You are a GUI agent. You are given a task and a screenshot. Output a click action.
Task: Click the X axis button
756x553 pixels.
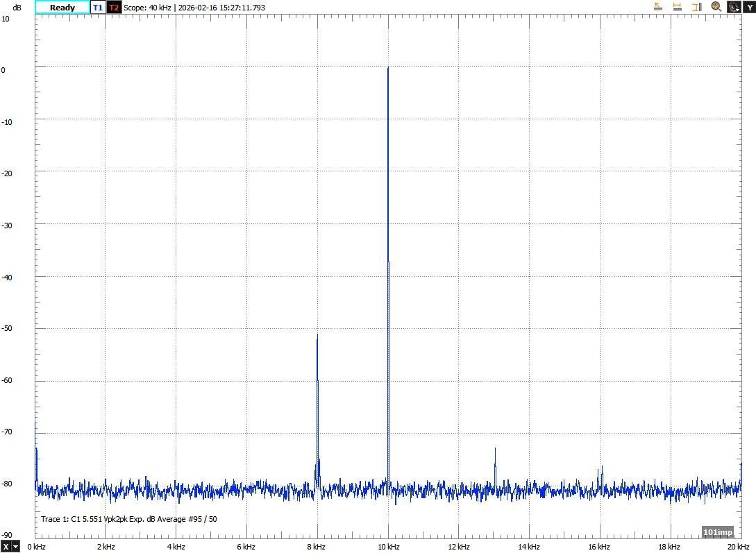click(6, 547)
